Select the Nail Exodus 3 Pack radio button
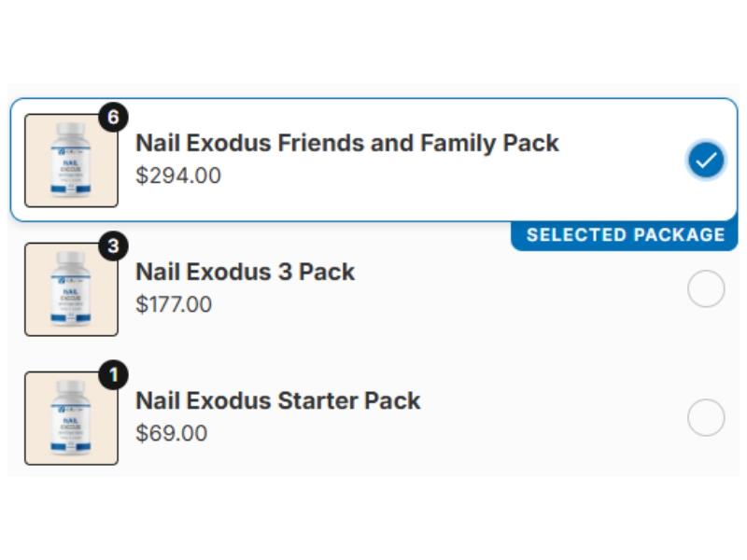Image resolution: width=747 pixels, height=560 pixels. tap(706, 290)
